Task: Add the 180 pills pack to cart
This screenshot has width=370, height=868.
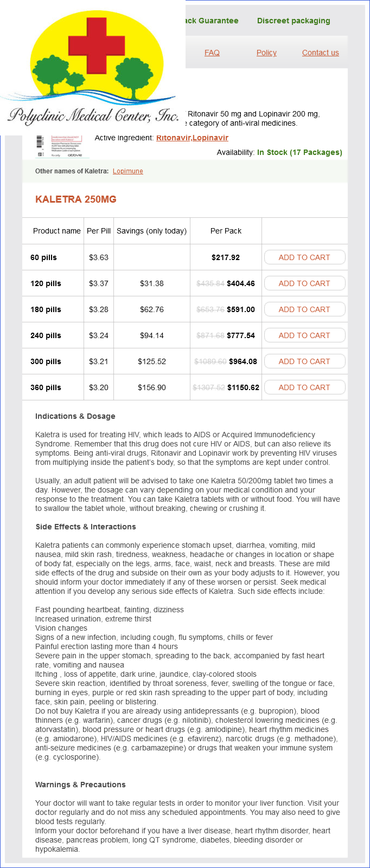Action: (304, 309)
